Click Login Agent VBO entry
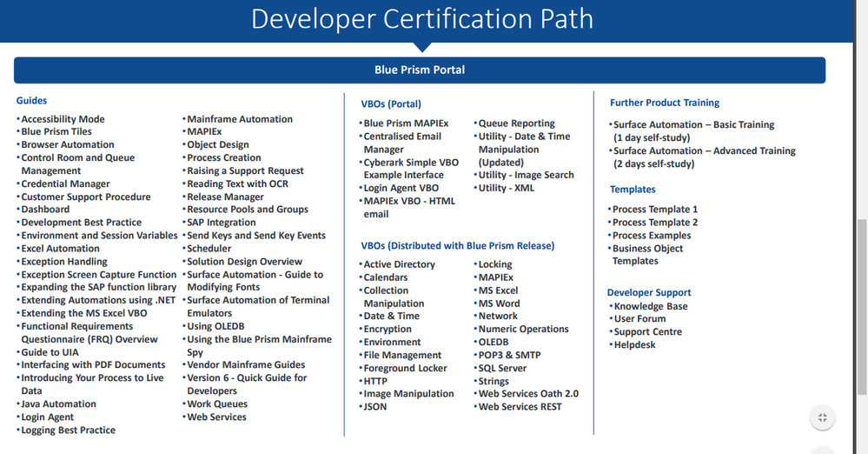Screen dimensions: 868x454 coord(401,188)
